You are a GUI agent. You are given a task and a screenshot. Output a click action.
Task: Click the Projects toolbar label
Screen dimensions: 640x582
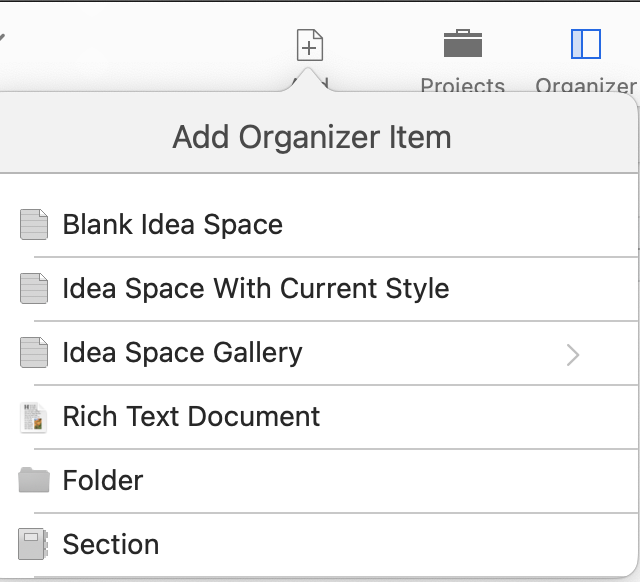(x=462, y=86)
